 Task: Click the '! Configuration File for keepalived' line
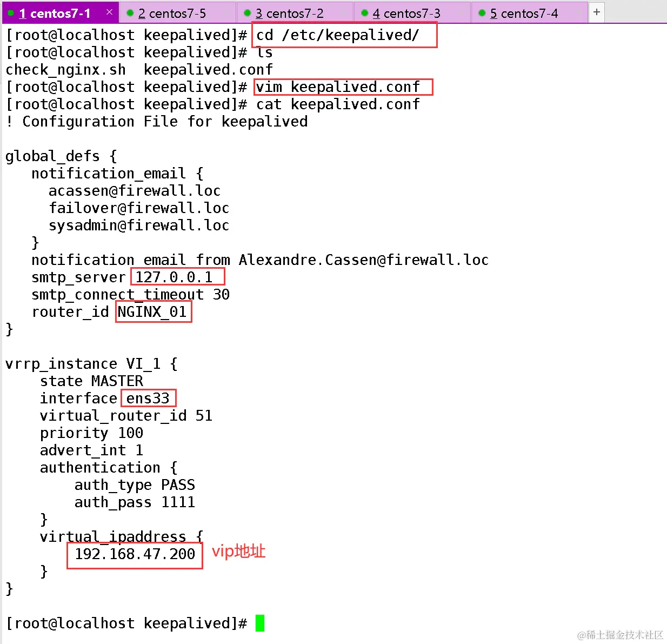point(157,122)
